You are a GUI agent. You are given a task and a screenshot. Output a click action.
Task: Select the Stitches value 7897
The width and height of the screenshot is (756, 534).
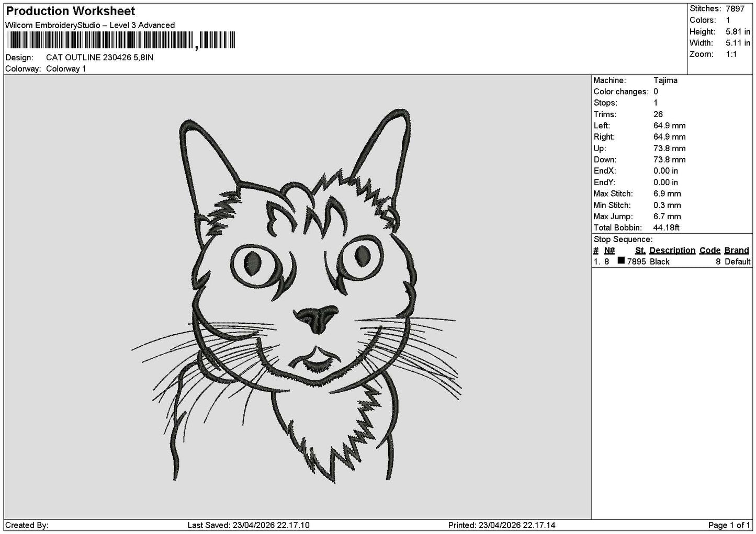[x=735, y=9]
